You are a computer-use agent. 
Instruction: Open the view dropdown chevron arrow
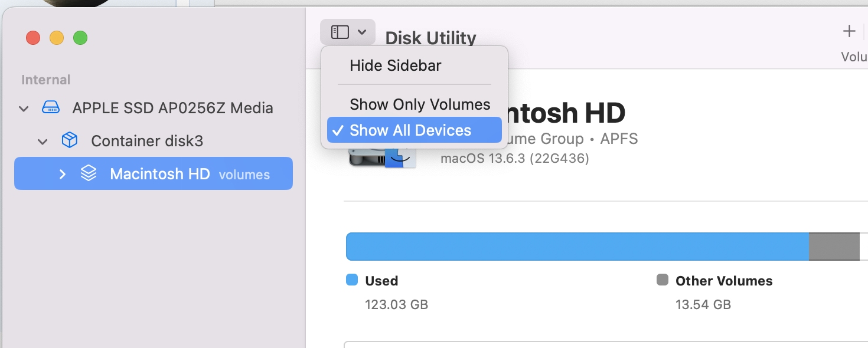[363, 32]
